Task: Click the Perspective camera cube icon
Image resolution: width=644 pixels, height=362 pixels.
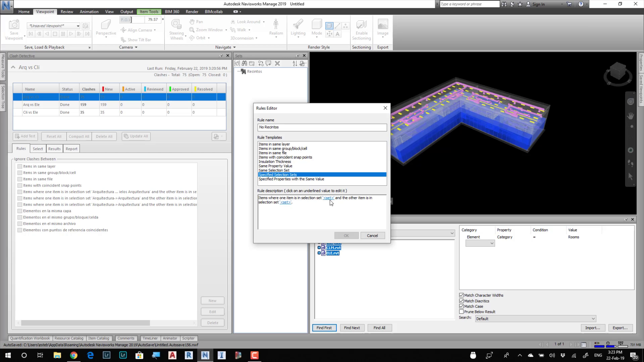Action: pos(106,24)
